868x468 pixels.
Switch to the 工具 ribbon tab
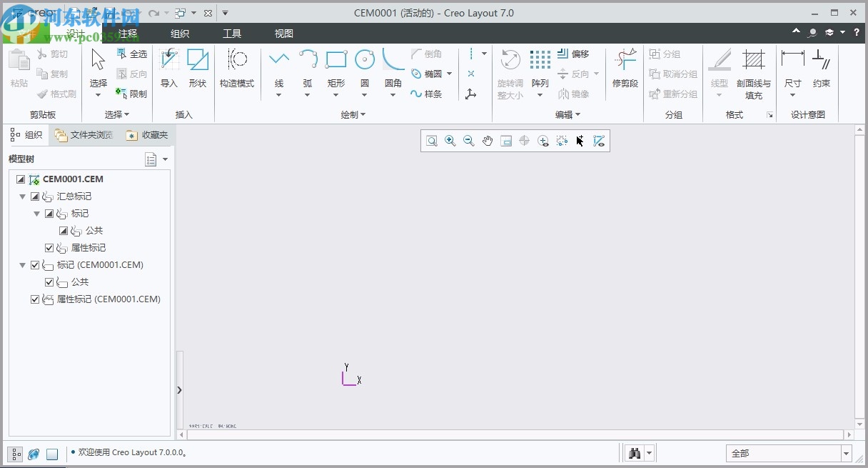231,33
